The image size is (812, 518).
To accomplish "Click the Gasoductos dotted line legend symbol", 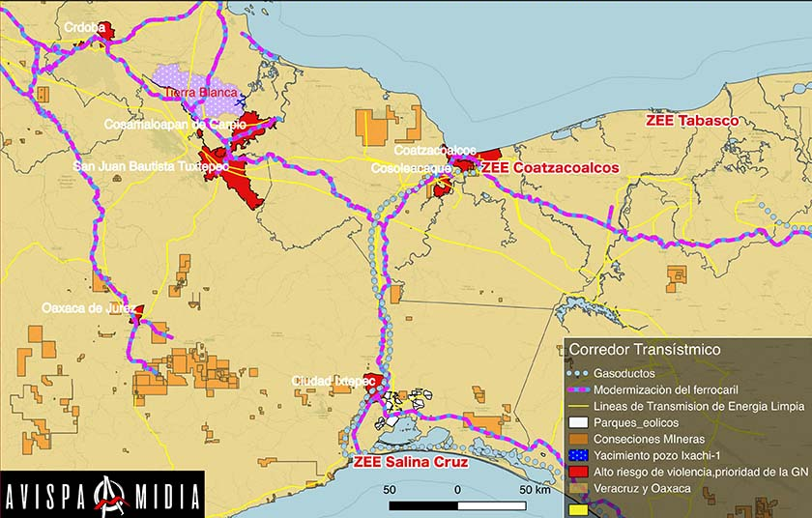I will tap(577, 373).
